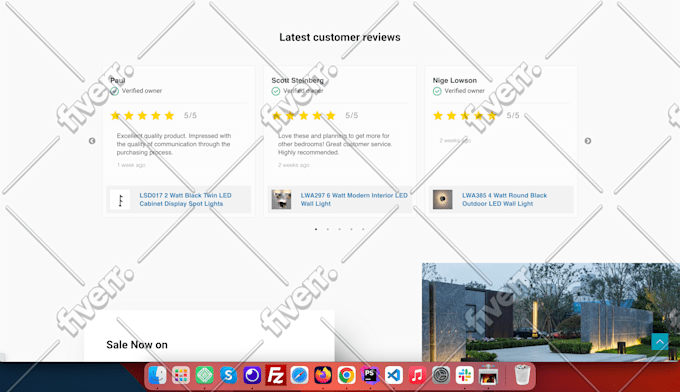The height and width of the screenshot is (392, 680).
Task: Open Launchpad from the dock
Action: click(181, 375)
